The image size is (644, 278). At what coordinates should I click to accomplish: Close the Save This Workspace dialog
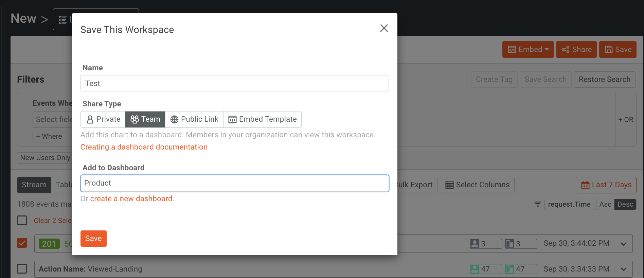pyautogui.click(x=384, y=28)
